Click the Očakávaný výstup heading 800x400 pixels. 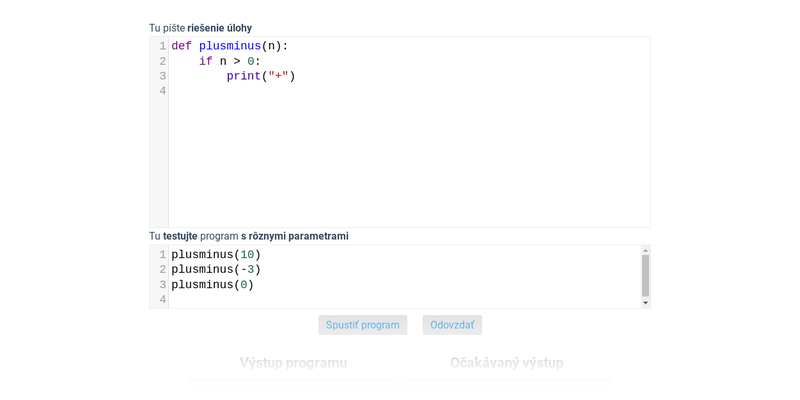tap(507, 363)
